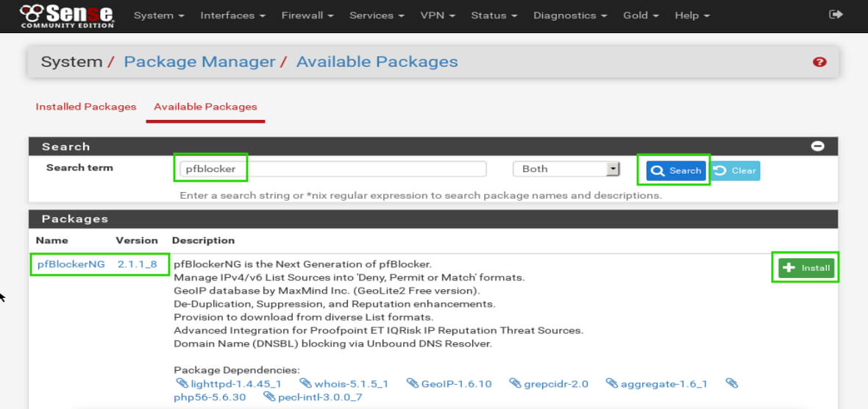
Task: Click the paperclip icon beside whois-5.1.5_1
Action: click(x=305, y=383)
